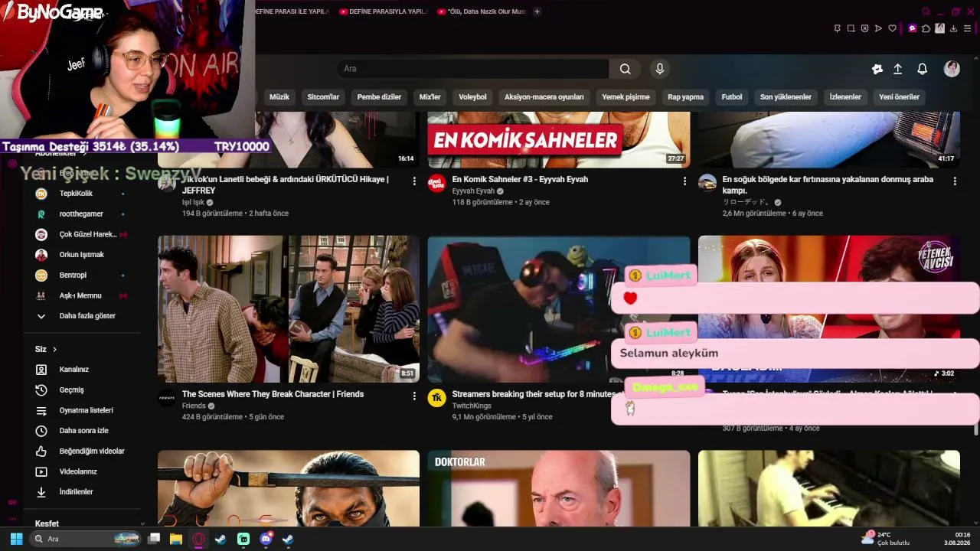Open the Işıl Işık channel name link

(193, 202)
